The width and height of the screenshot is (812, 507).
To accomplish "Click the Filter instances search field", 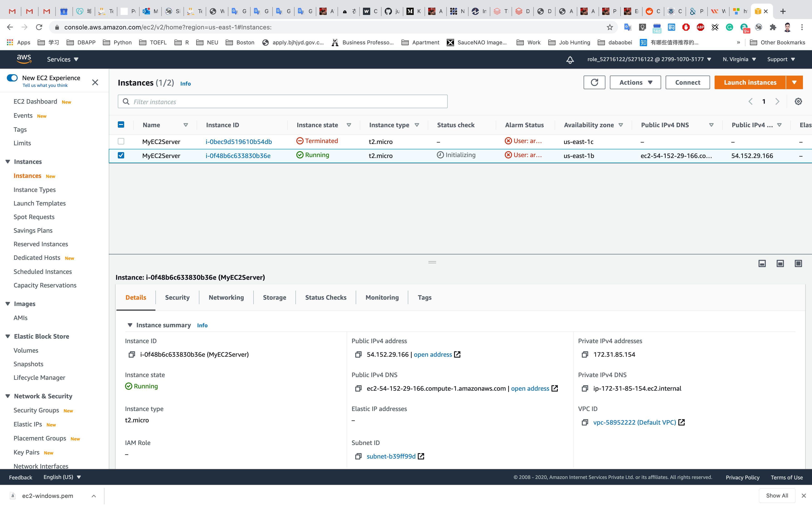I will coord(283,102).
